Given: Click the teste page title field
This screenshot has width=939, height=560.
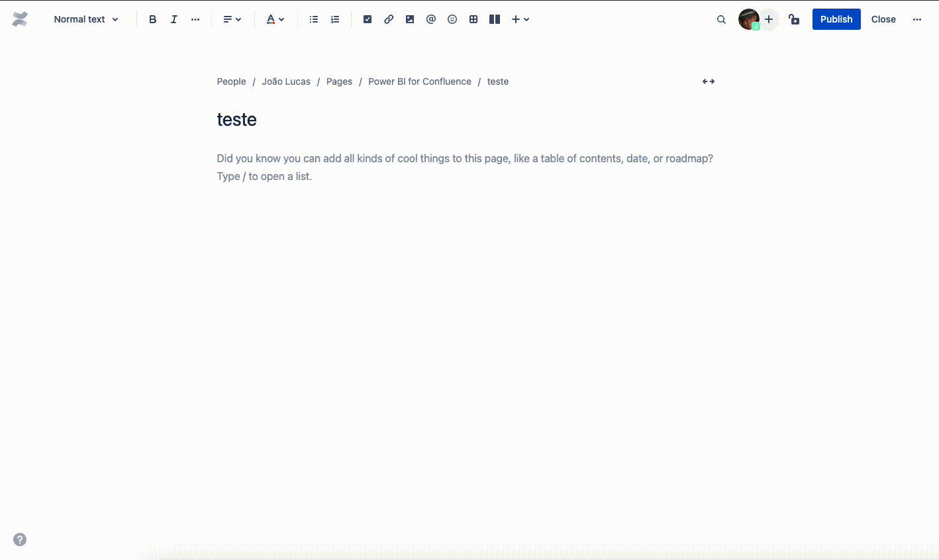Looking at the screenshot, I should click(237, 120).
